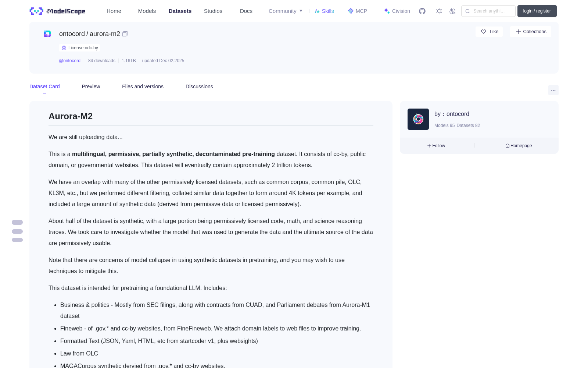Click the '1.16TB' size text

129,61
